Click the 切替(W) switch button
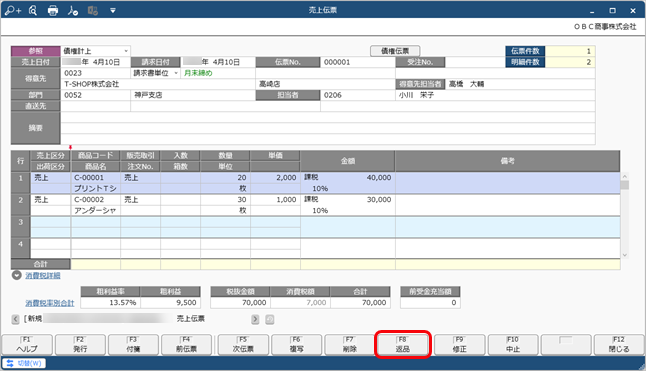 point(24,364)
